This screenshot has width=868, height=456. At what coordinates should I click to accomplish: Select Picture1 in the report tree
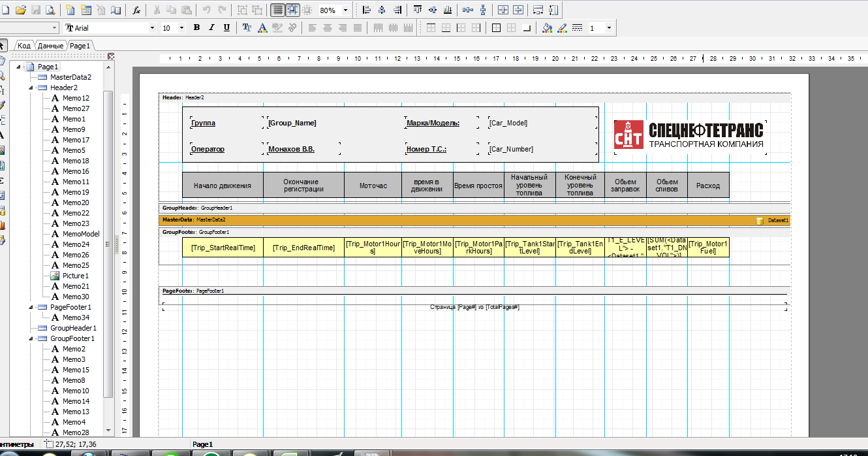[x=76, y=276]
